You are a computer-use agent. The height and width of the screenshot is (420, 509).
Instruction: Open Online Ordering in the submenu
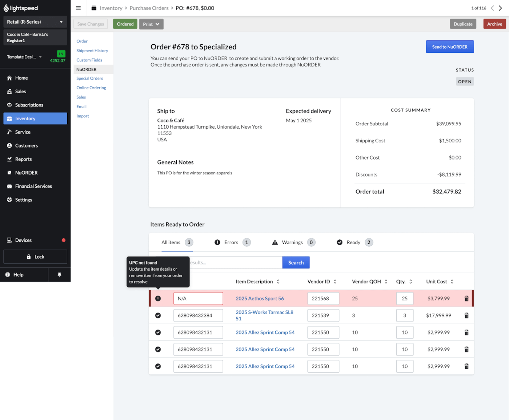tap(91, 88)
